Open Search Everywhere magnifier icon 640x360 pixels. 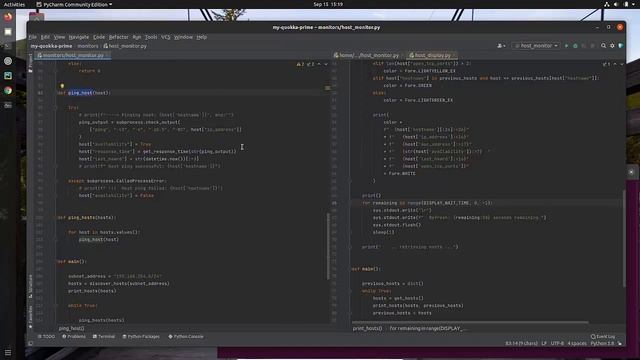click(603, 46)
